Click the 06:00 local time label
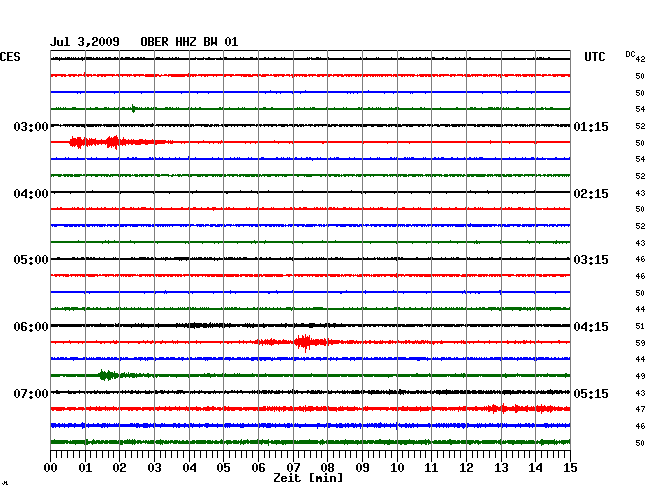This screenshot has height=494, width=650. 31,327
